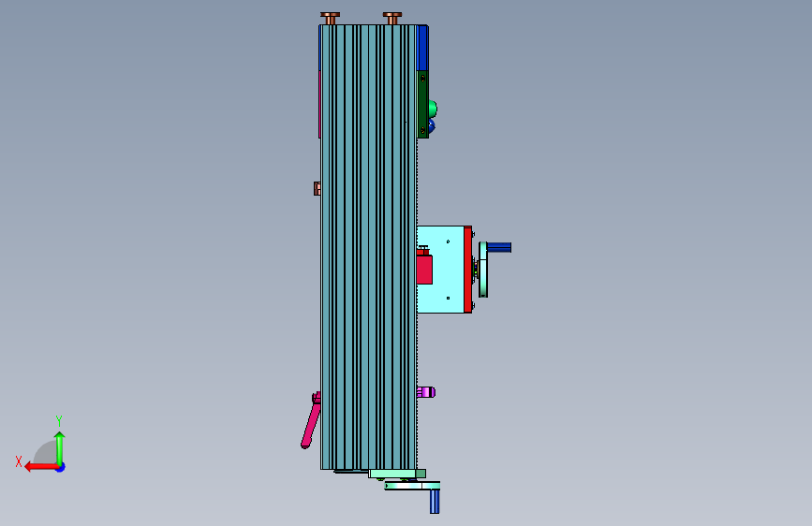Select the right copper bolt on top
The width and height of the screenshot is (812, 526).
392,18
